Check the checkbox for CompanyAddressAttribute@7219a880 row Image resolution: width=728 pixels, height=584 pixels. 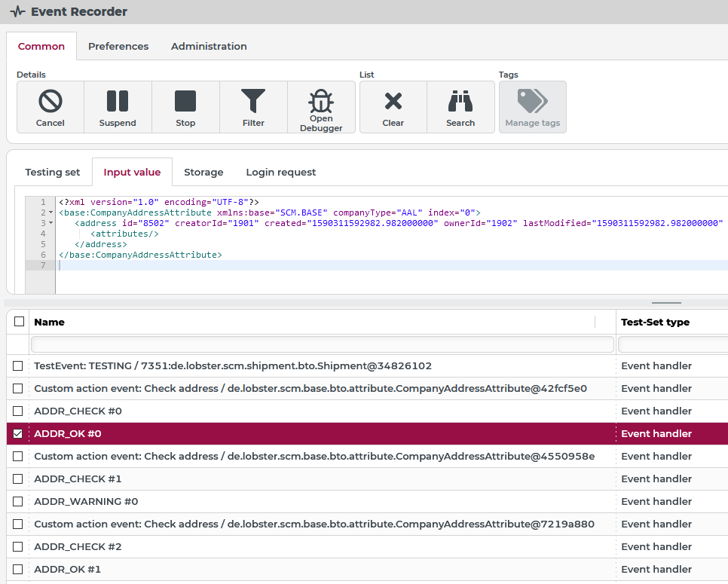17,524
